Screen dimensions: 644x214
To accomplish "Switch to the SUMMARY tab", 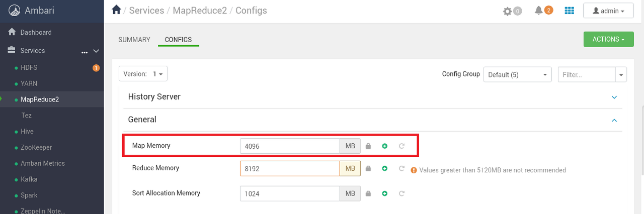I will [x=134, y=40].
